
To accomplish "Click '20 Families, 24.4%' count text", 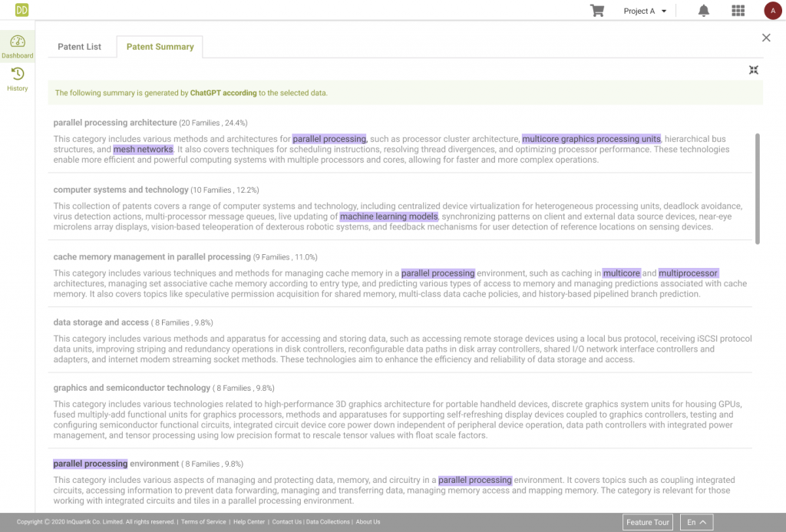I will [x=213, y=123].
